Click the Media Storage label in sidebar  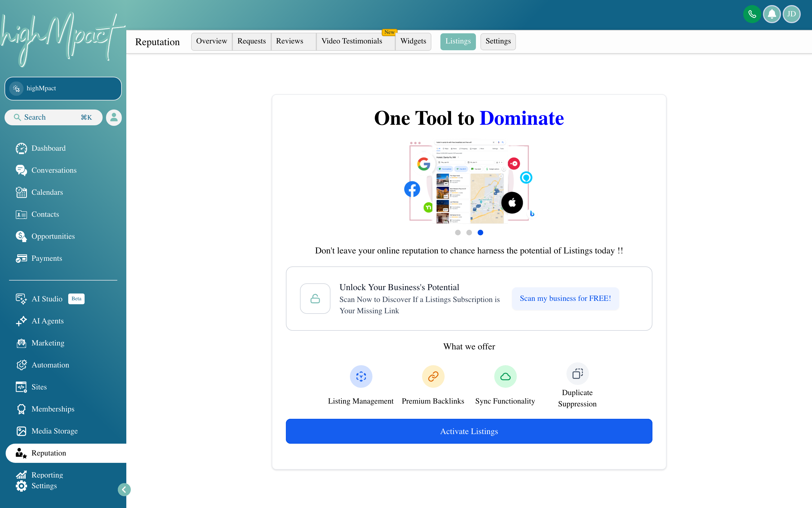pyautogui.click(x=55, y=431)
